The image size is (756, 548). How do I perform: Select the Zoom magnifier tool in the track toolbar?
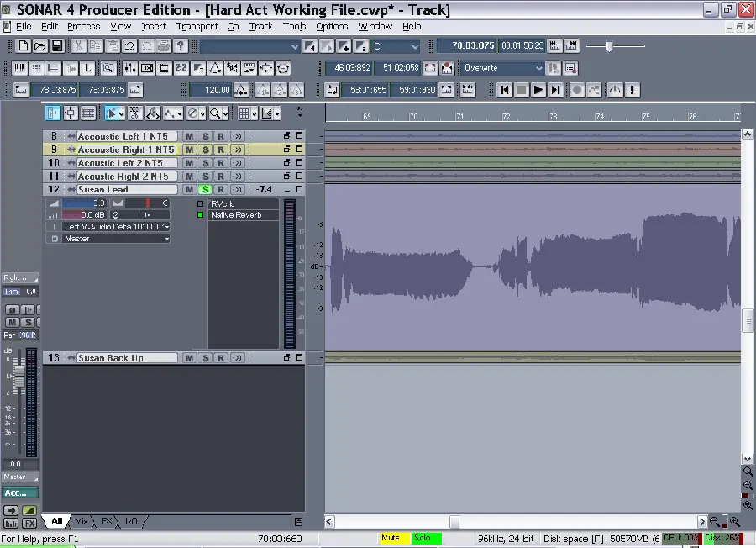215,113
